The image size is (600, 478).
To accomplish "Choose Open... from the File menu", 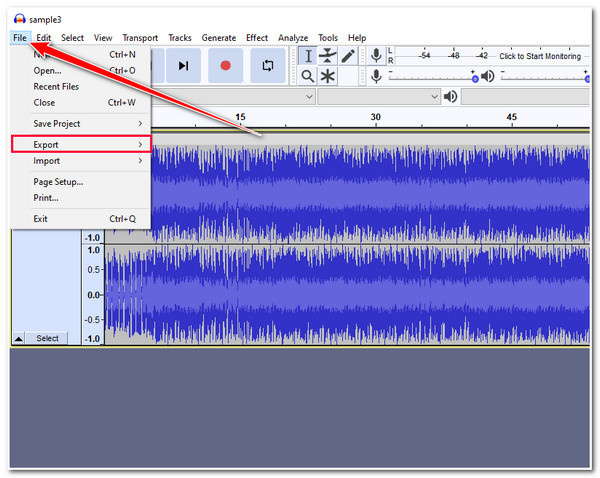I will 81,71.
